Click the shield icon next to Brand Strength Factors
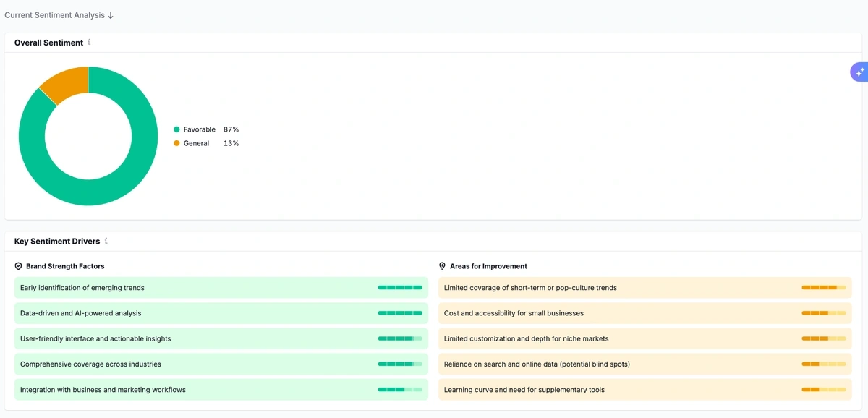Image resolution: width=868 pixels, height=418 pixels. click(17, 265)
